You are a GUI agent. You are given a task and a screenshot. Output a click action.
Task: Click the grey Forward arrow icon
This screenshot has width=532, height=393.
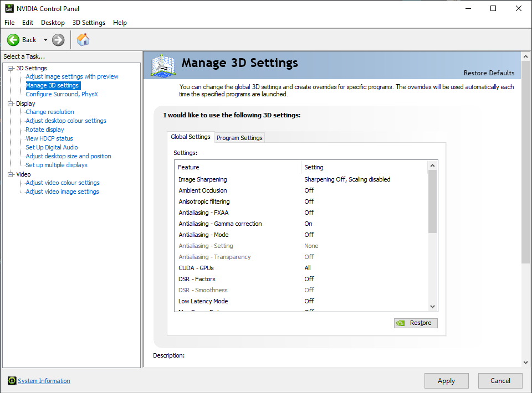coord(58,40)
